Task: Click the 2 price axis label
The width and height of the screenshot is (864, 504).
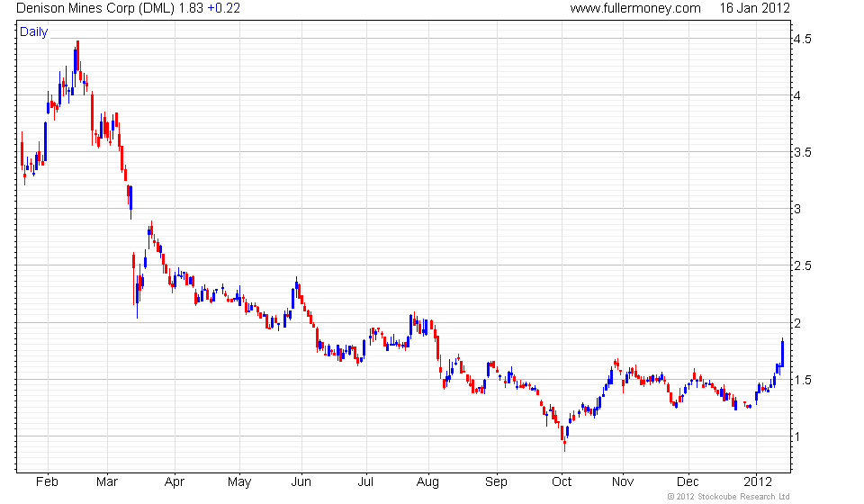Action: click(796, 323)
